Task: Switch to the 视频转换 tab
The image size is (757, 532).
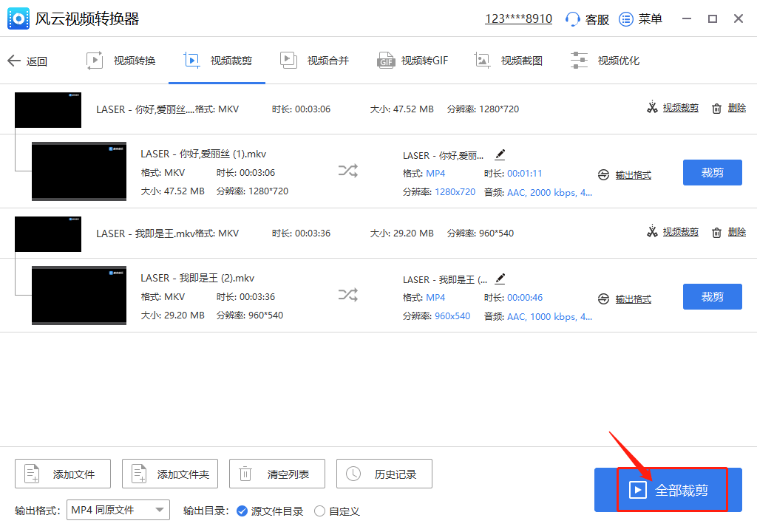Action: [120, 61]
